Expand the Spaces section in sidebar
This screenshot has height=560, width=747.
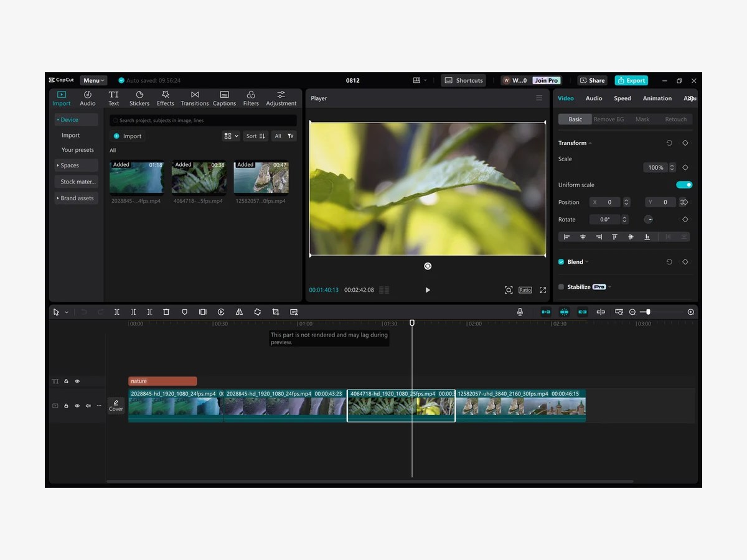[76, 166]
